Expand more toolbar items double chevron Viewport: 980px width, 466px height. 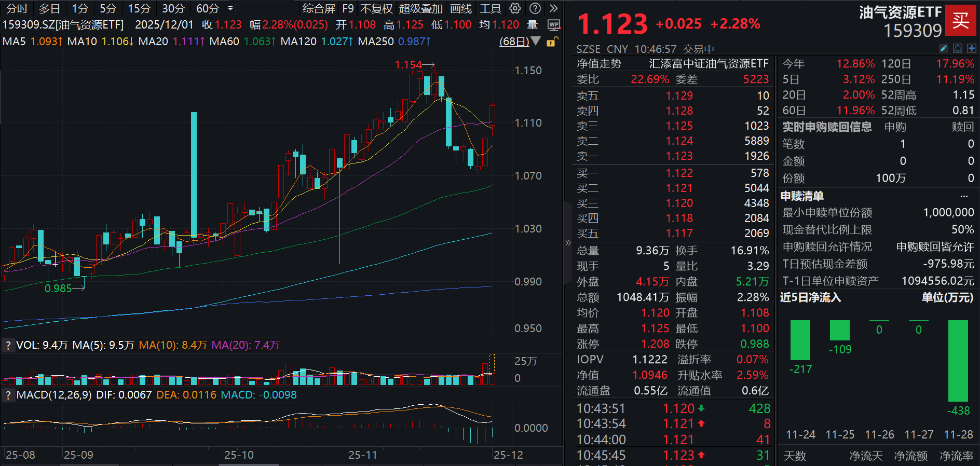(x=554, y=8)
